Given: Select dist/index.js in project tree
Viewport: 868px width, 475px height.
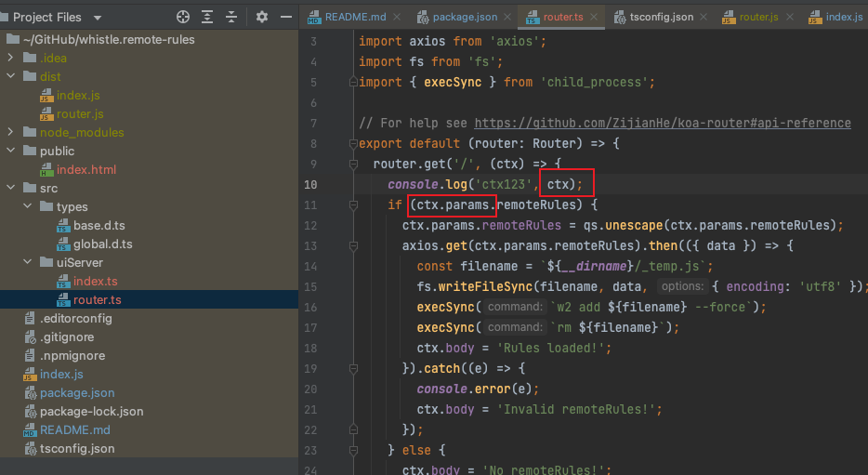Looking at the screenshot, I should pos(78,95).
